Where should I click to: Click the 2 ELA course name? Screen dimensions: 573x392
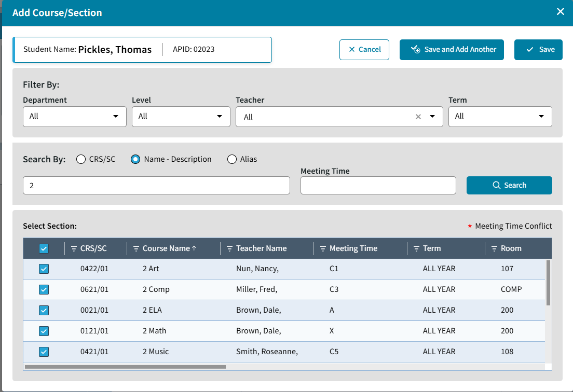coord(152,310)
